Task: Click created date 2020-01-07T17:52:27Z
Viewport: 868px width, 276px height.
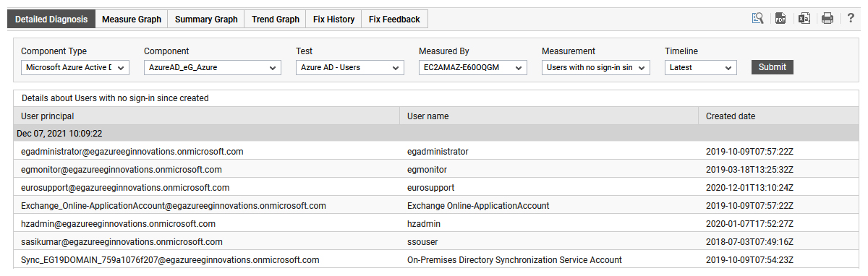Action: pyautogui.click(x=750, y=224)
